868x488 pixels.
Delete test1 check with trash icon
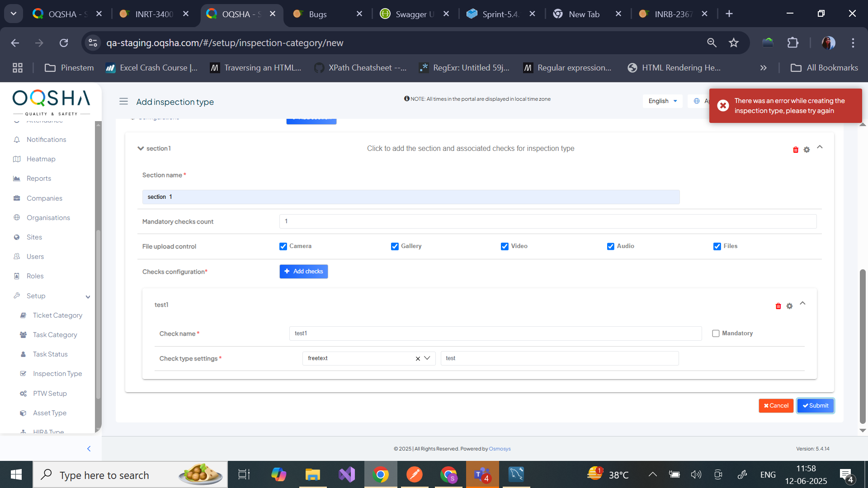pyautogui.click(x=778, y=306)
